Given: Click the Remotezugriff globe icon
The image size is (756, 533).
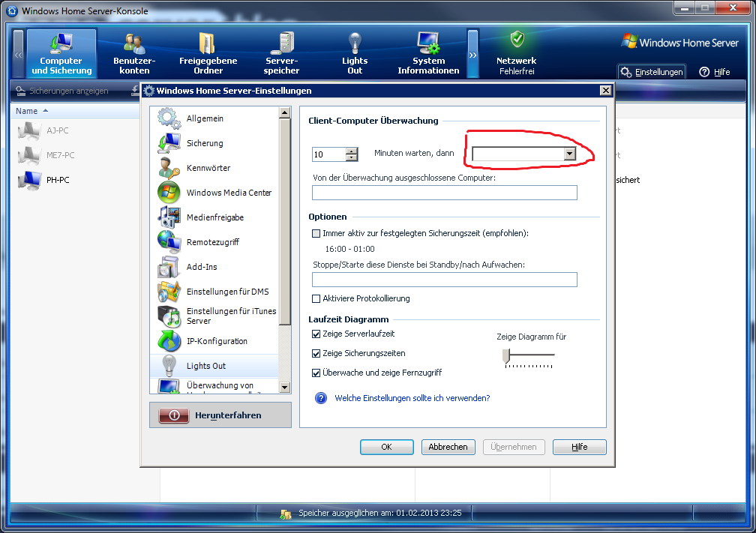Looking at the screenshot, I should click(169, 242).
